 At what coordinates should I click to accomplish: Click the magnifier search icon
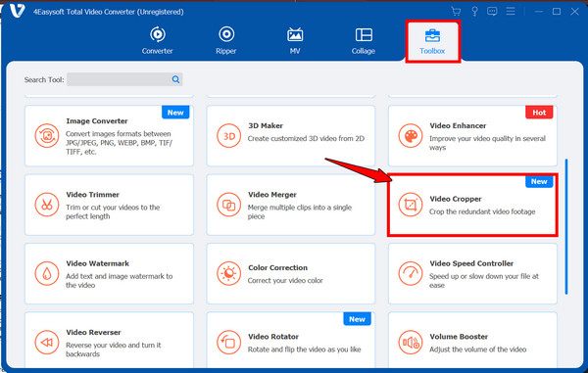click(x=175, y=79)
